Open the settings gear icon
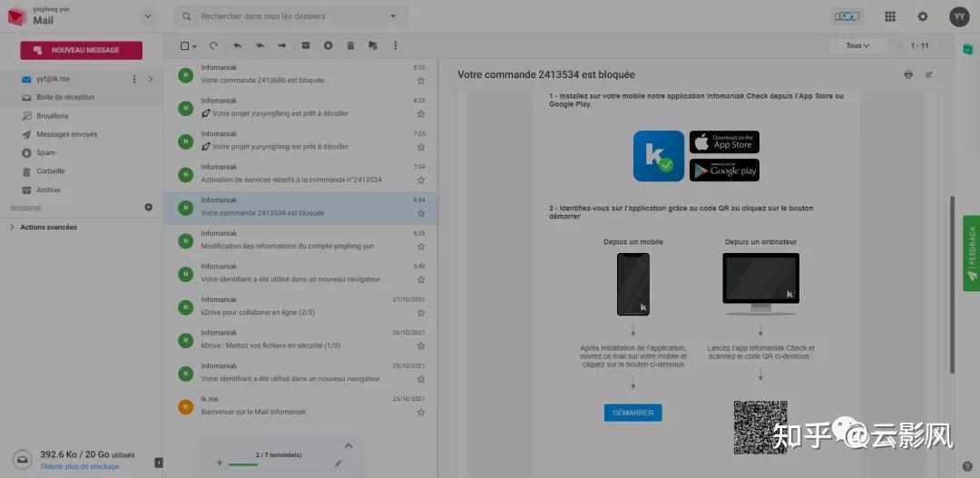Image resolution: width=980 pixels, height=478 pixels. (x=923, y=17)
